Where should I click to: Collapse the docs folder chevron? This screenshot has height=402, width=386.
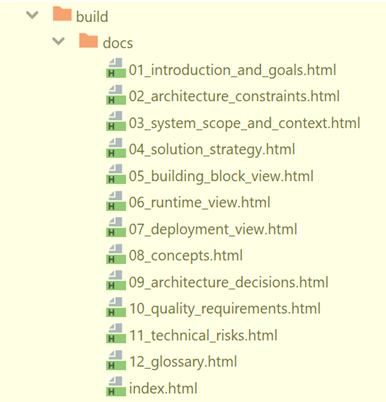click(x=59, y=42)
